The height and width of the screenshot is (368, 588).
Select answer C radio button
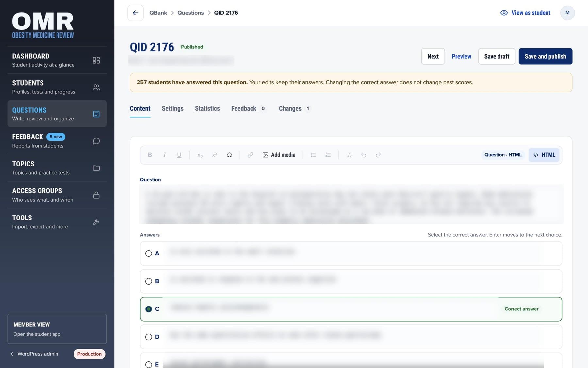[149, 309]
